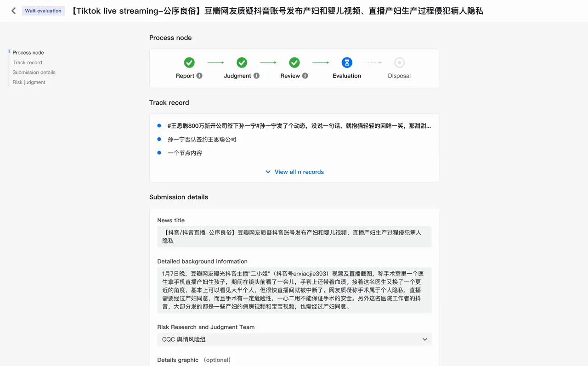Open track record starting with #王思聪800万
This screenshot has height=366, width=588.
coord(299,125)
